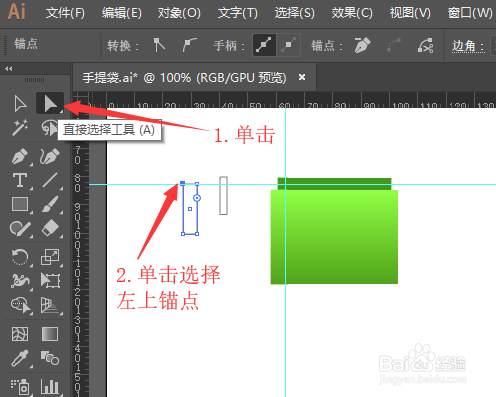Viewport: 496px width, 397px height.
Task: Select the Line Segment tool
Action: (x=50, y=180)
